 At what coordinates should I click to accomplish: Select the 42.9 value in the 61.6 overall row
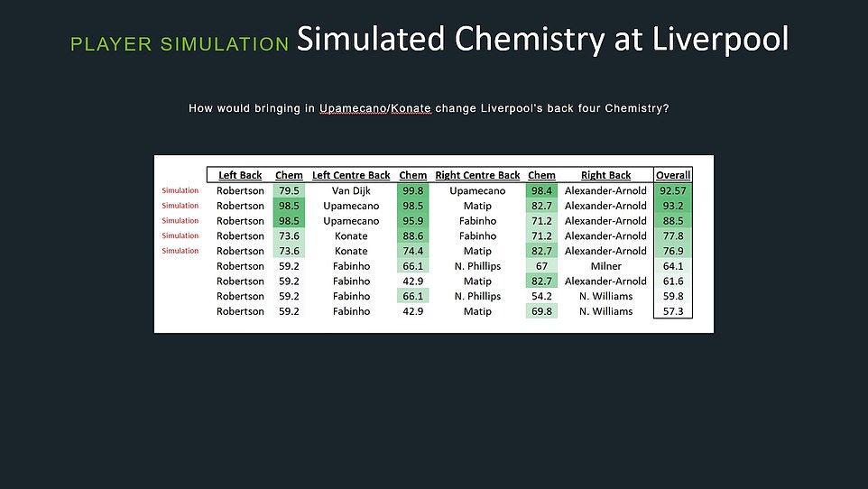(413, 281)
